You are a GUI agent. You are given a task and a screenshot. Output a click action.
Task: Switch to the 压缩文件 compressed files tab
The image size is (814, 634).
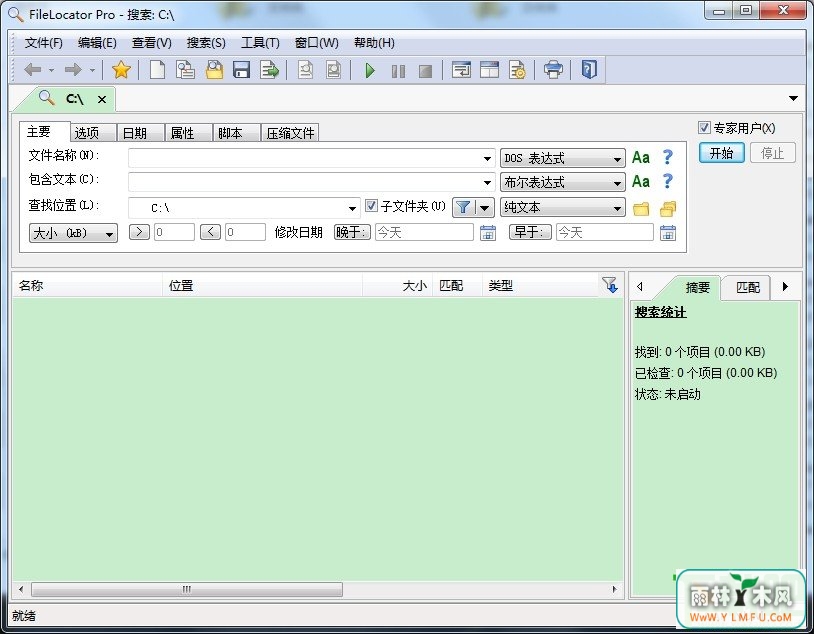coord(290,133)
